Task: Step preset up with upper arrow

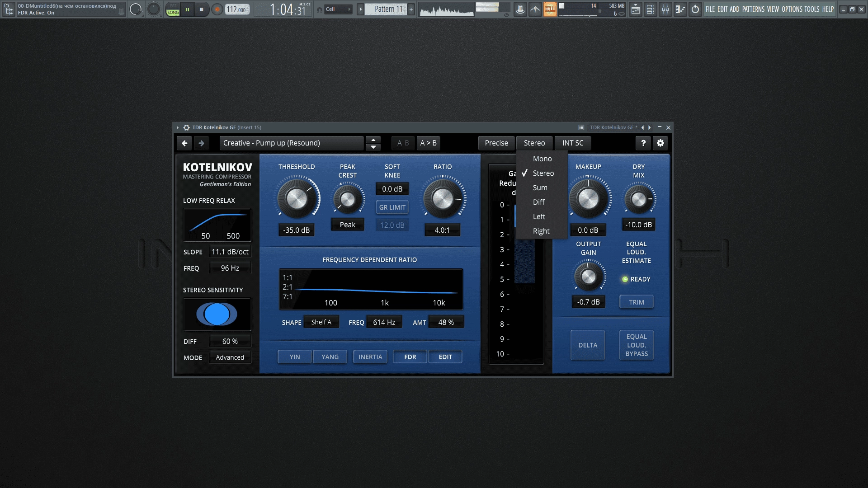Action: pos(373,140)
